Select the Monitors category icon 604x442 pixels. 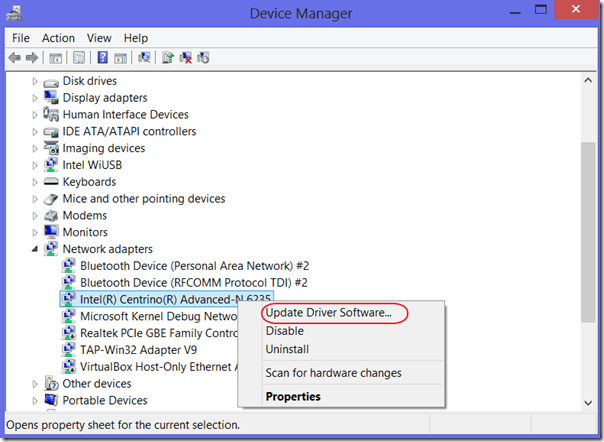pos(51,232)
